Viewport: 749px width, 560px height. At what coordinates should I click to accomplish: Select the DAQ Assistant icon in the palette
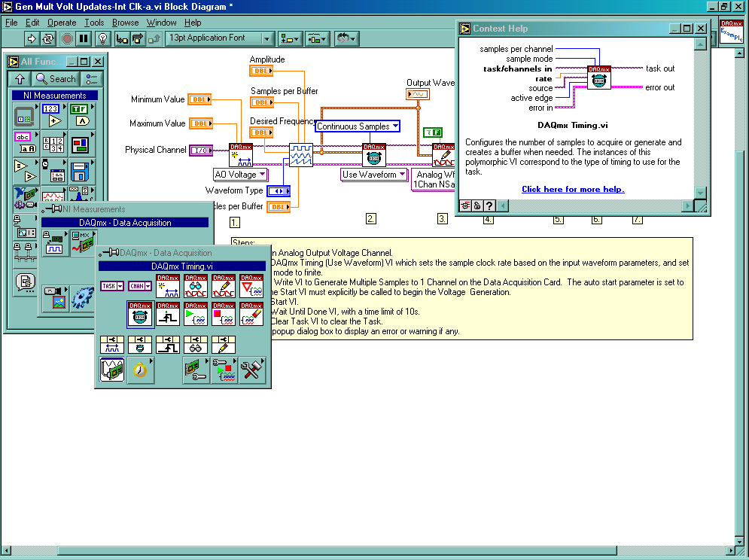tap(112, 370)
